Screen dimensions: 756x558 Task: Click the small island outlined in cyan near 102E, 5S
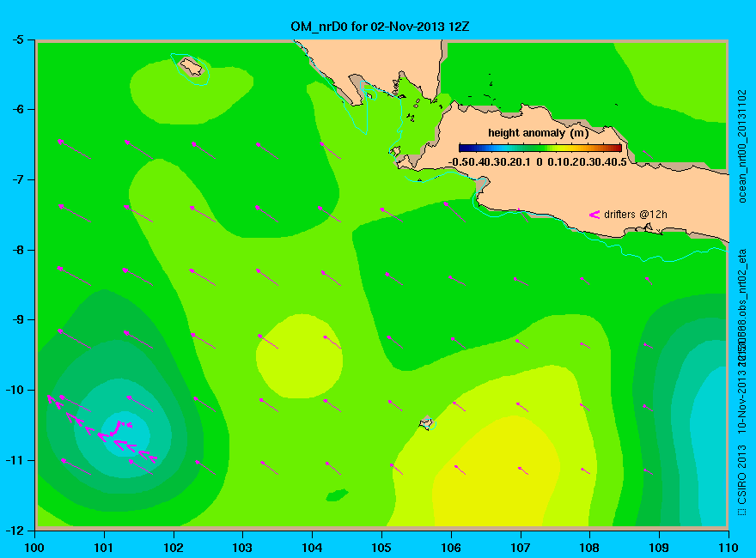(x=192, y=66)
